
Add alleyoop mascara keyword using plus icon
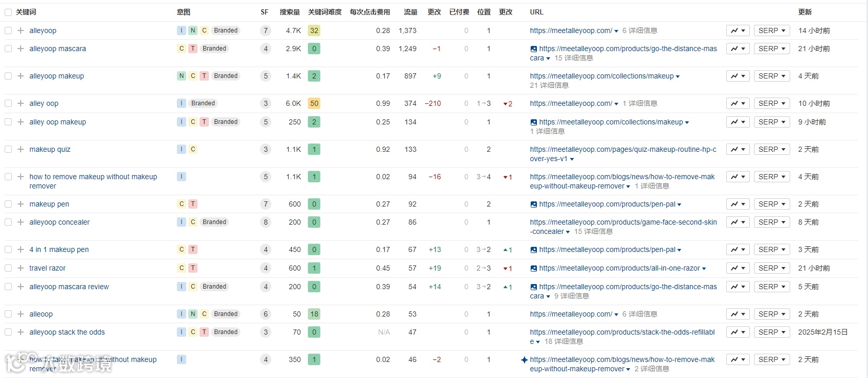(x=21, y=49)
